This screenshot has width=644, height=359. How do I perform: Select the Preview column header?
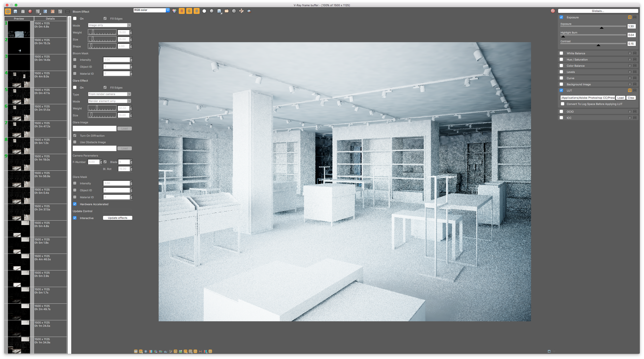pyautogui.click(x=19, y=19)
